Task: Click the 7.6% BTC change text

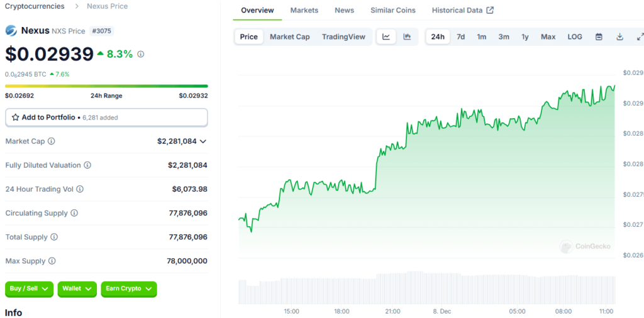Action: pos(62,74)
